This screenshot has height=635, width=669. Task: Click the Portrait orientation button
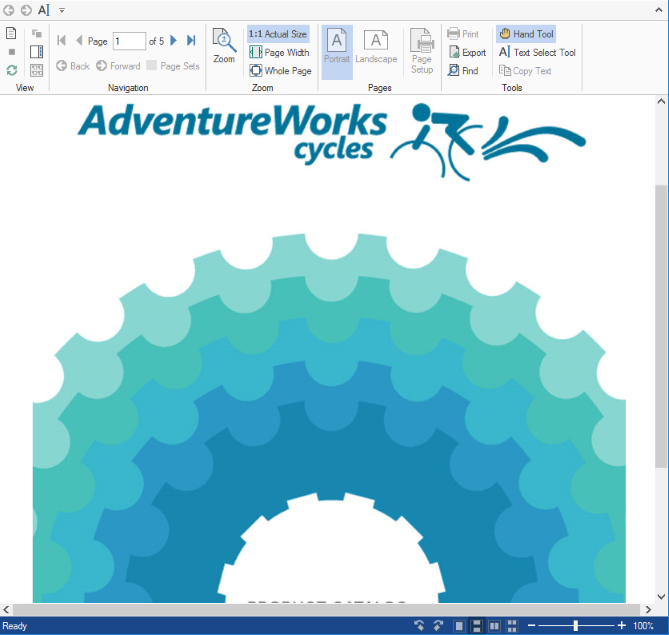[x=337, y=47]
